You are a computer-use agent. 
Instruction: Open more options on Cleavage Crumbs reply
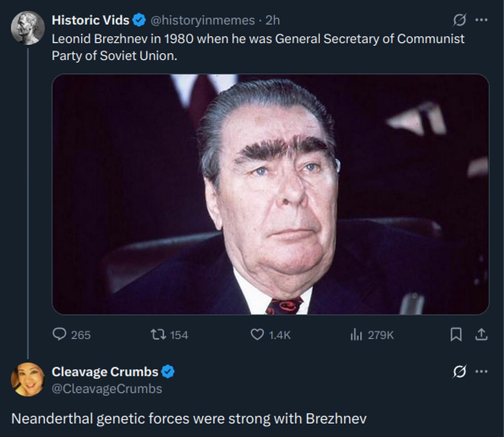pos(481,372)
